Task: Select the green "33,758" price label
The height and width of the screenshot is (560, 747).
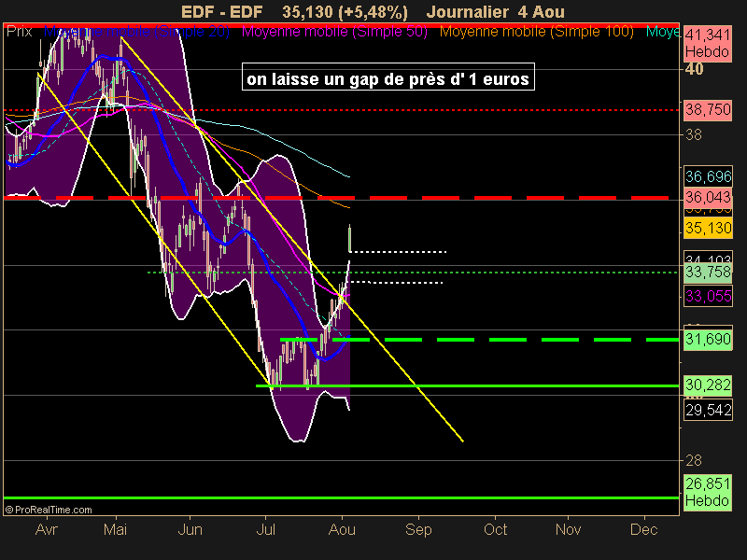Action: point(708,272)
